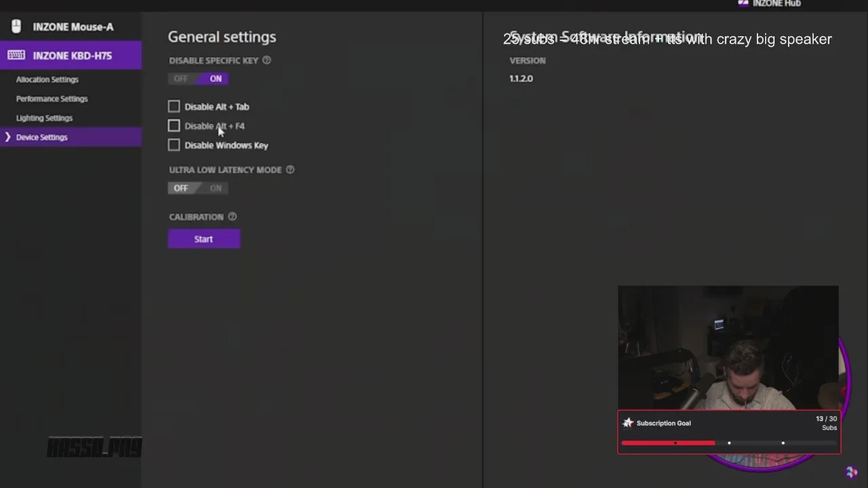Screen dimensions: 868x488
Task: Click the webcam overlay thumbnail
Action: coord(728,348)
